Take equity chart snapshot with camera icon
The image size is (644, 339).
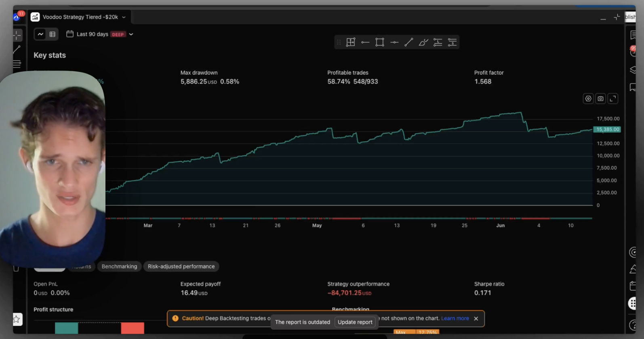click(601, 98)
